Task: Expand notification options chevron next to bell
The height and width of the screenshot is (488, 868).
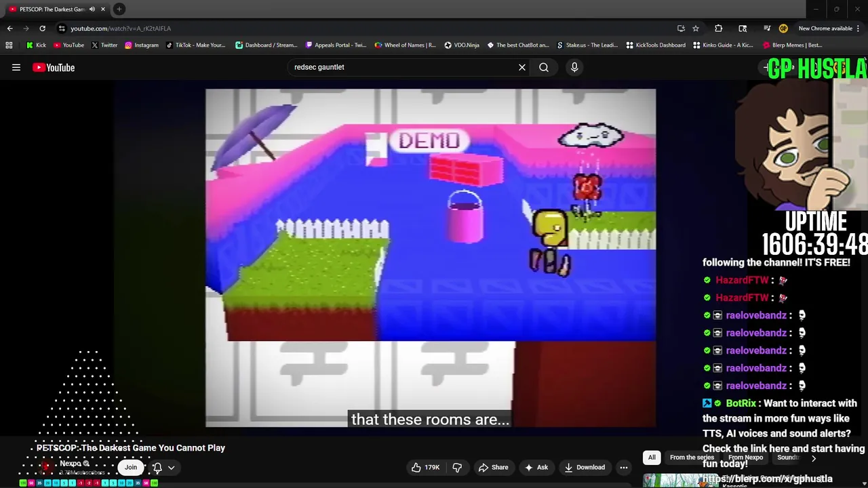Action: tap(172, 467)
